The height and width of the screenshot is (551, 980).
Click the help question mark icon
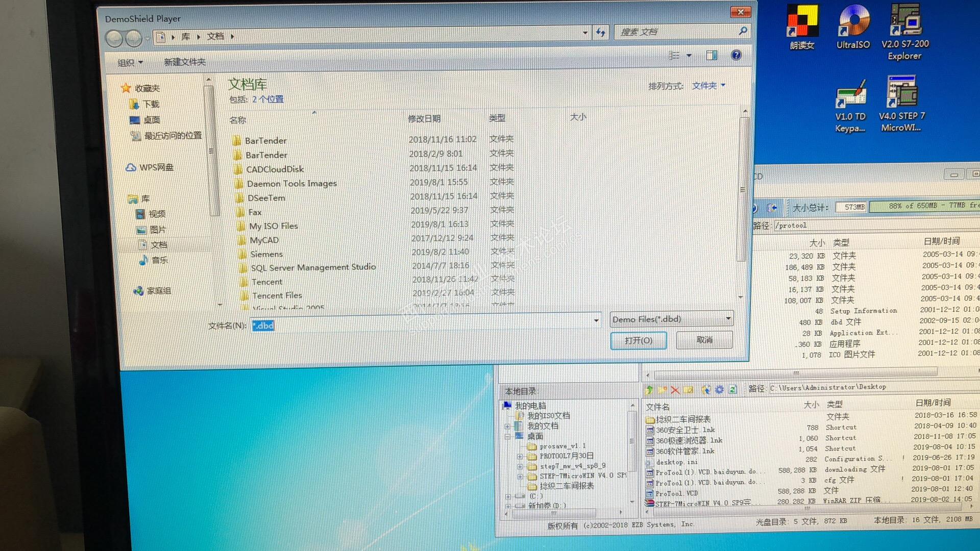(736, 55)
